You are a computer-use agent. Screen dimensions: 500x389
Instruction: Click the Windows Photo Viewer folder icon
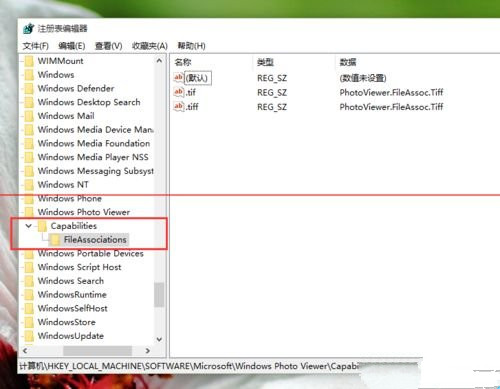click(29, 212)
